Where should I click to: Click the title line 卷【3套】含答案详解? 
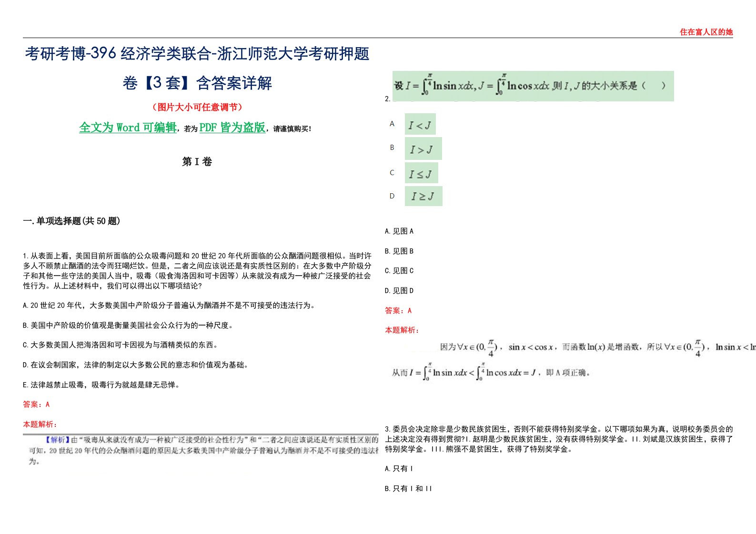pos(197,83)
